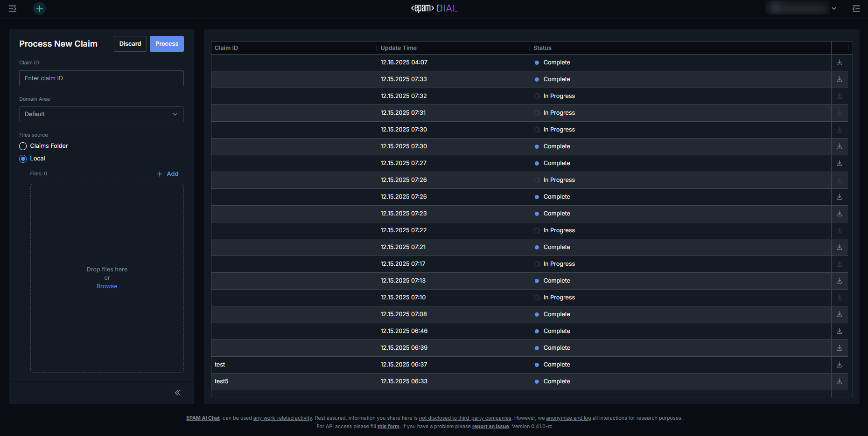
Task: Open the Browse files link
Action: pyautogui.click(x=107, y=286)
